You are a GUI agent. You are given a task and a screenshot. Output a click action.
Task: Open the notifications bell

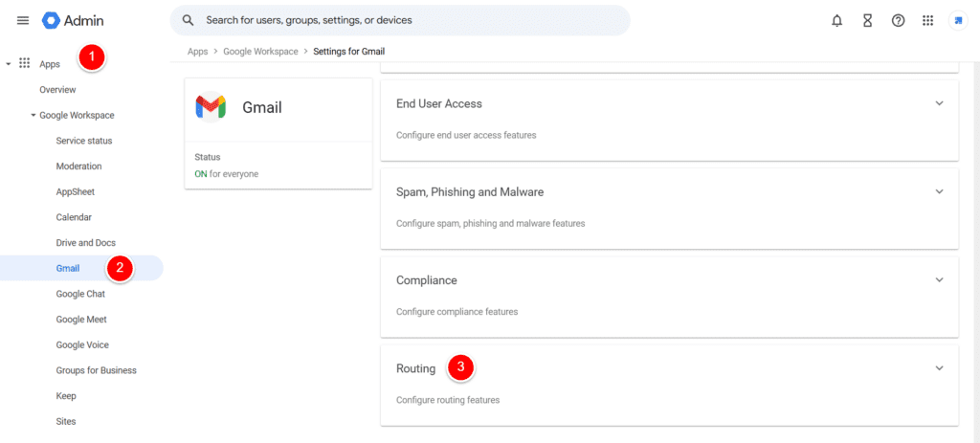(x=836, y=21)
